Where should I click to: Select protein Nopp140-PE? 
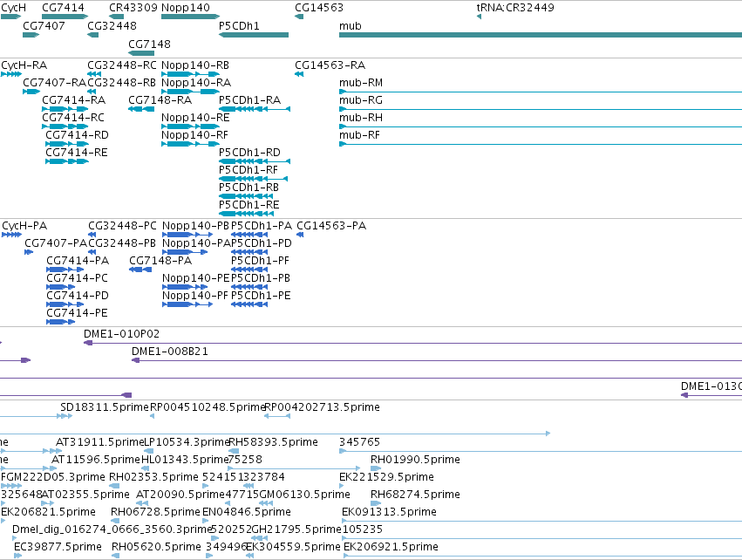pos(196,278)
